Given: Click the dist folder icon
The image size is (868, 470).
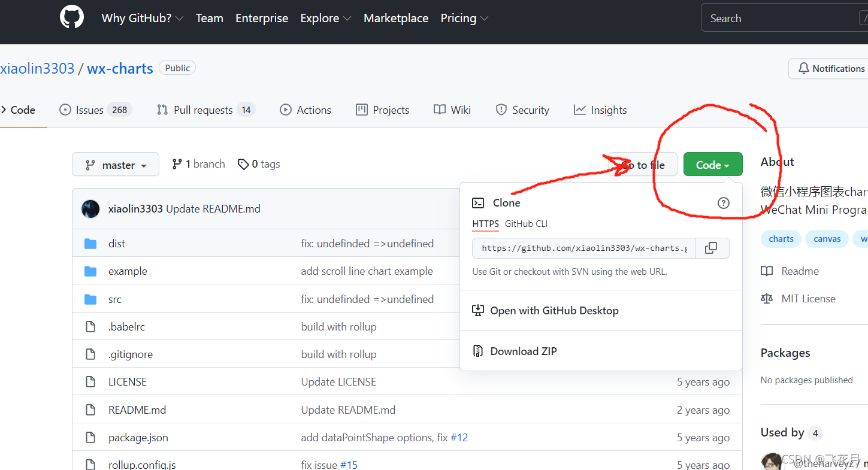Looking at the screenshot, I should pos(90,244).
